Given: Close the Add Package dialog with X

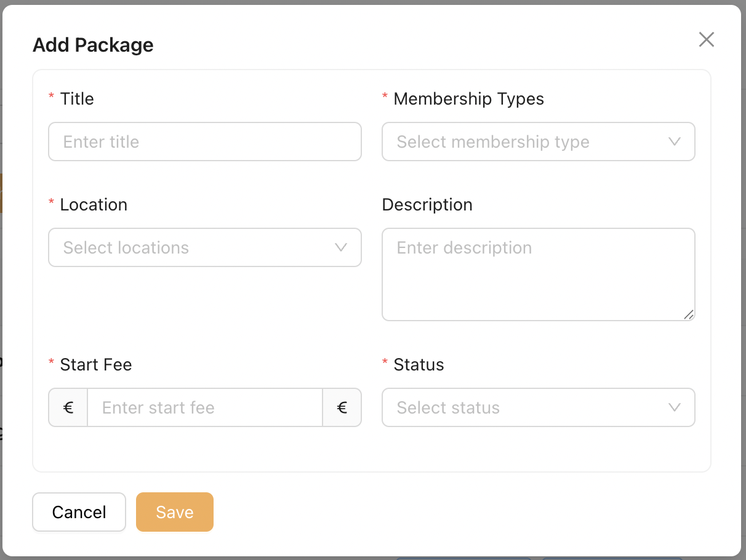Looking at the screenshot, I should [x=706, y=40].
